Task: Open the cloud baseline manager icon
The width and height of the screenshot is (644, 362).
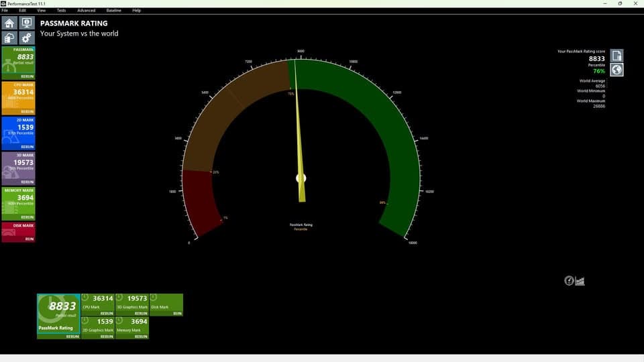Action: tap(9, 38)
